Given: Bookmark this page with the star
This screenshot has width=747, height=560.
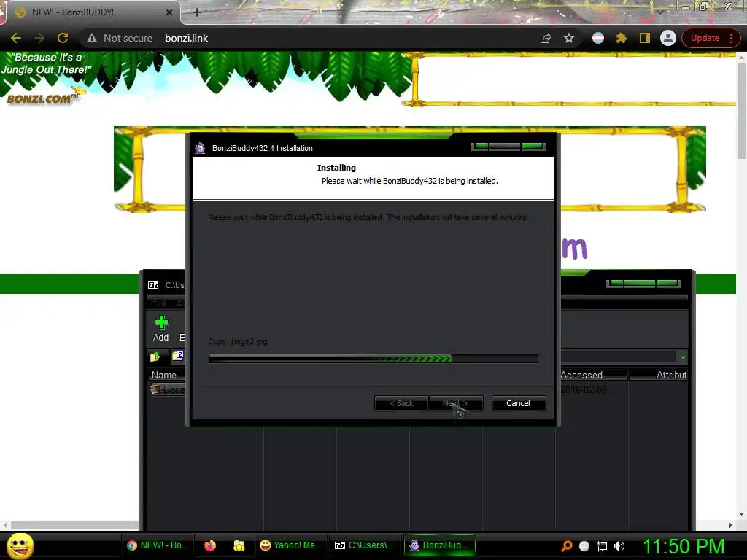Looking at the screenshot, I should (569, 38).
